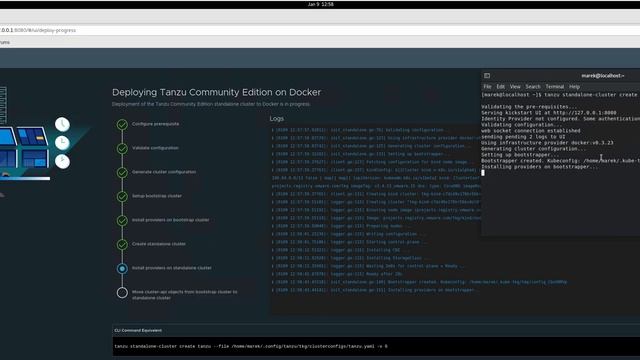Click the 'Setup bootstrap cluster' step label
The width and height of the screenshot is (640, 360).
pos(157,196)
